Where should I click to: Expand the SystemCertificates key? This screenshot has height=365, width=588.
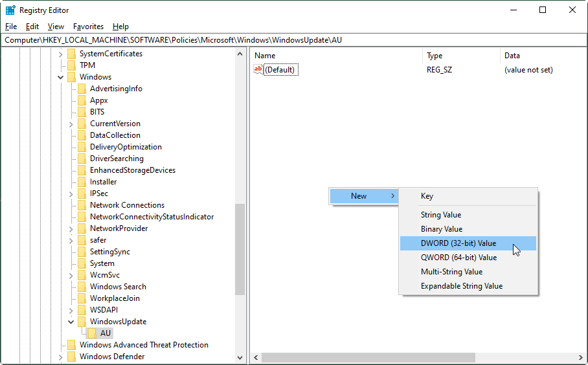[61, 54]
